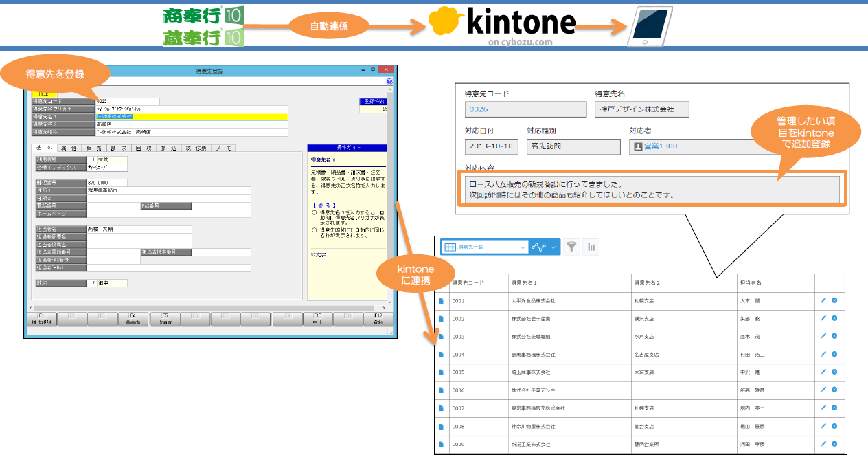Image resolution: width=868 pixels, height=457 pixels.
Task: Delete the 0007 record using the x icon
Action: pos(834,408)
